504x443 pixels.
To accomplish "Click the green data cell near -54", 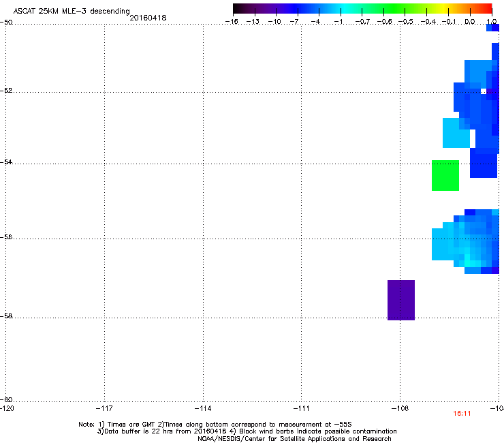I will point(445,175).
